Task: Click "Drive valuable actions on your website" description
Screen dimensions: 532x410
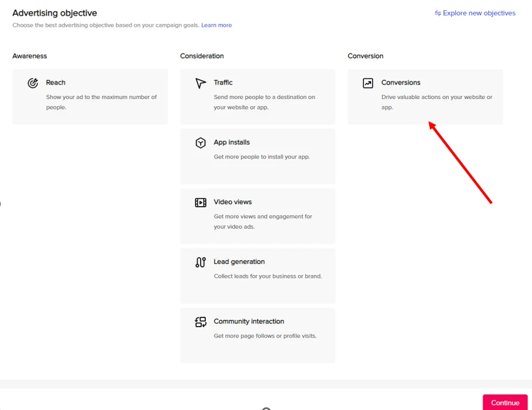Action: 437,102
